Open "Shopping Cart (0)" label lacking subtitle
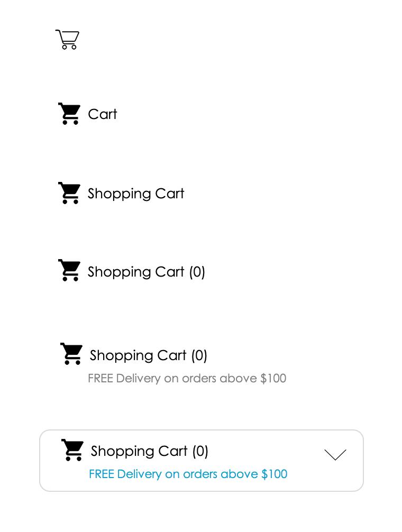 146,272
